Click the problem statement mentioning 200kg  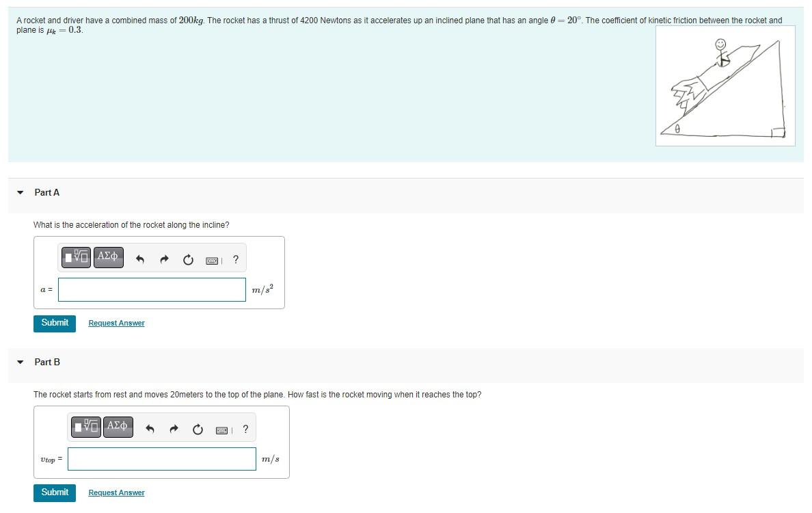point(399,25)
